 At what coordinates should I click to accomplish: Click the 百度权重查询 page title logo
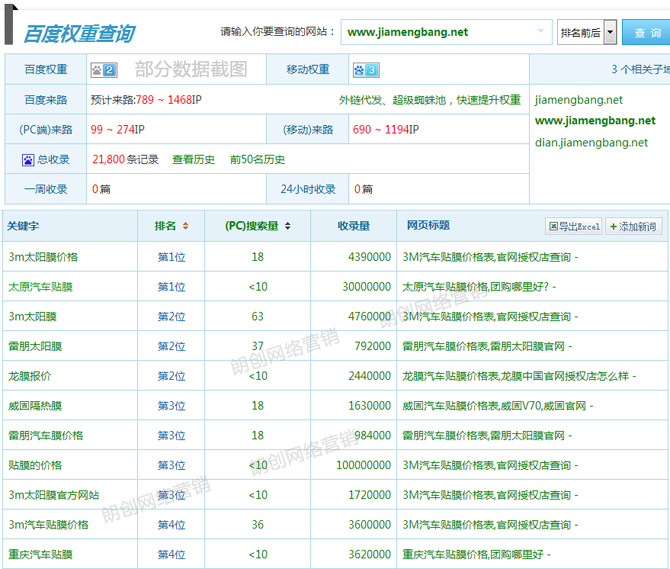click(79, 33)
